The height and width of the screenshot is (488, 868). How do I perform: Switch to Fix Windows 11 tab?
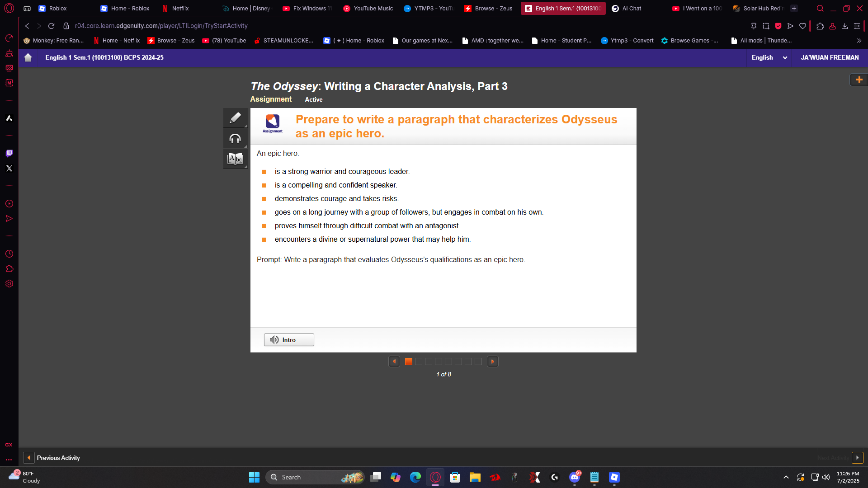coord(307,9)
